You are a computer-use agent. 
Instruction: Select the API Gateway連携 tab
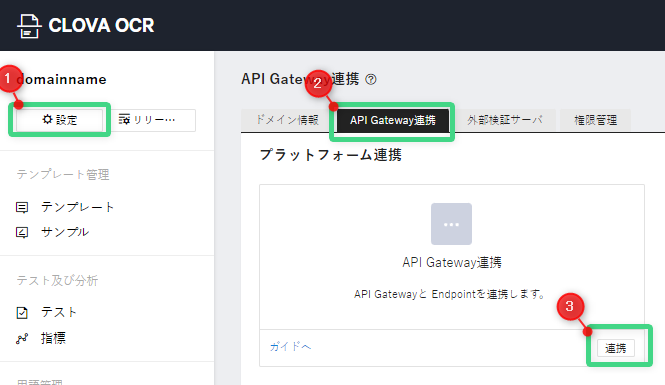[393, 120]
